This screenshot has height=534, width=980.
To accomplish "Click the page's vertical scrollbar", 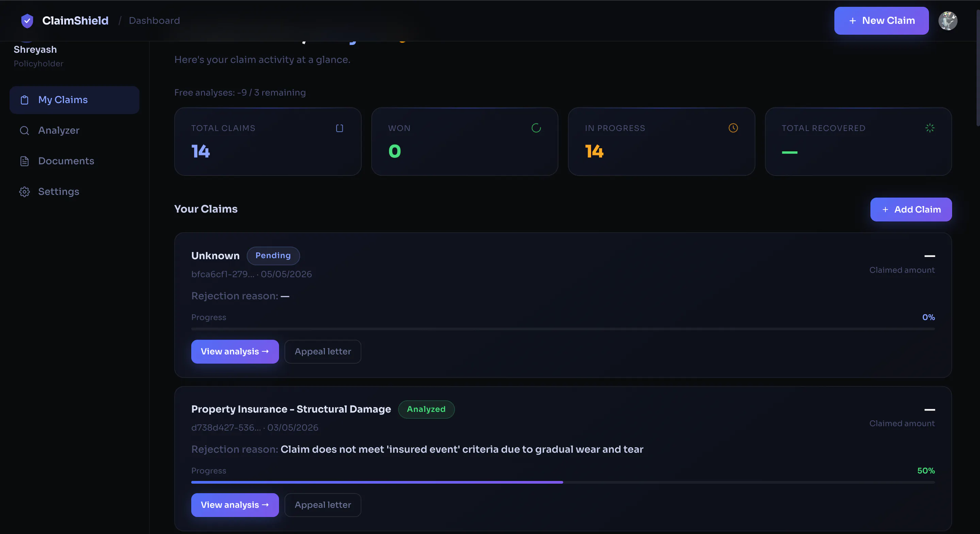I will point(977,68).
